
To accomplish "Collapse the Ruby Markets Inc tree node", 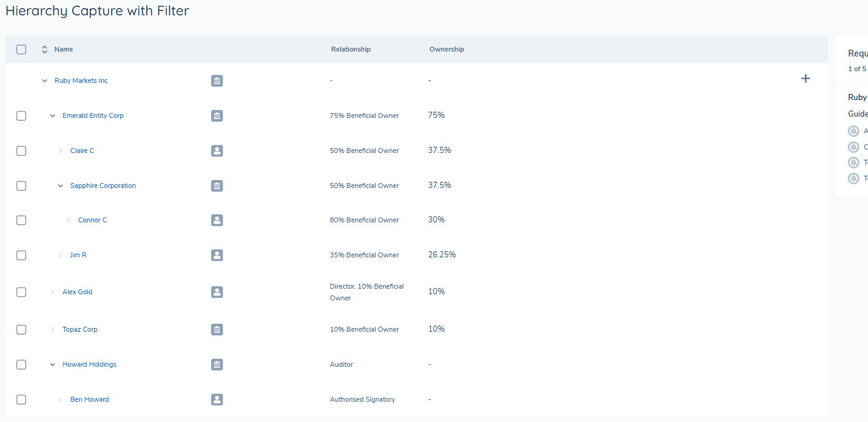I will 44,80.
